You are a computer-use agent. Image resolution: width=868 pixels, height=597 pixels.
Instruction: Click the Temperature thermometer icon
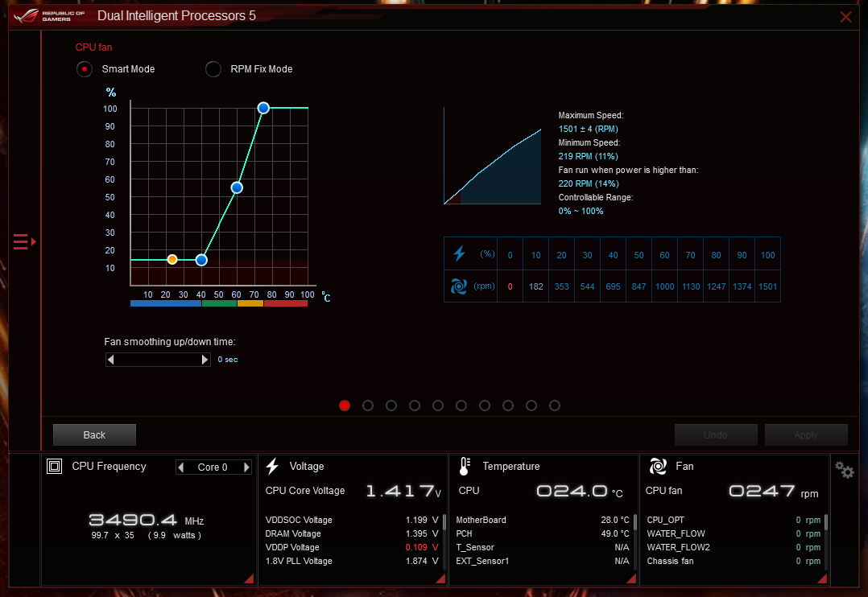click(465, 467)
